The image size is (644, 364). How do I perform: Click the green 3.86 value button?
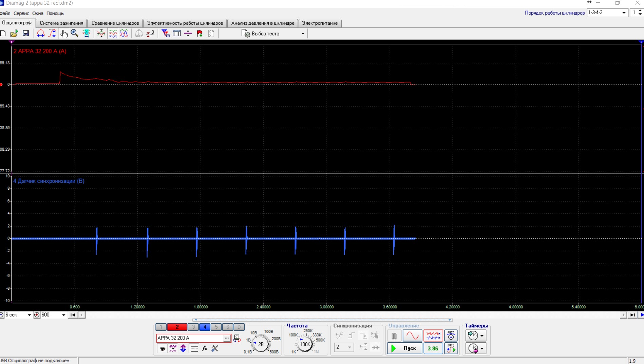tap(433, 348)
